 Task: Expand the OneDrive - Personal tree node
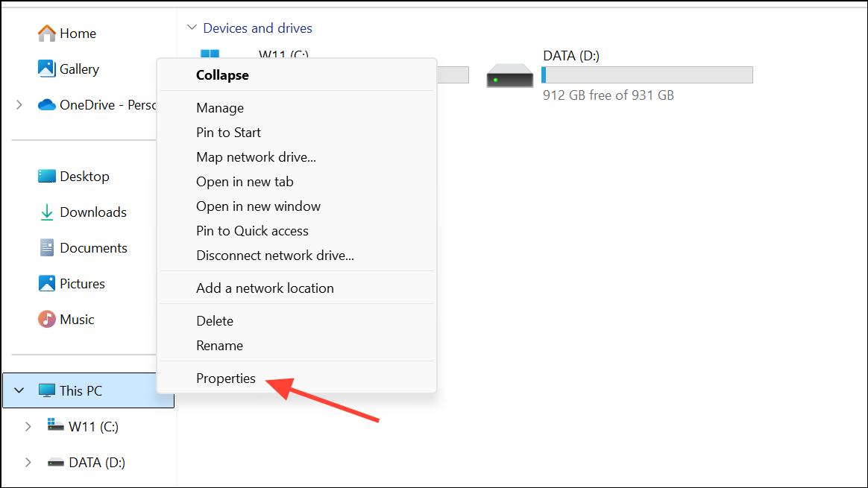[x=19, y=104]
